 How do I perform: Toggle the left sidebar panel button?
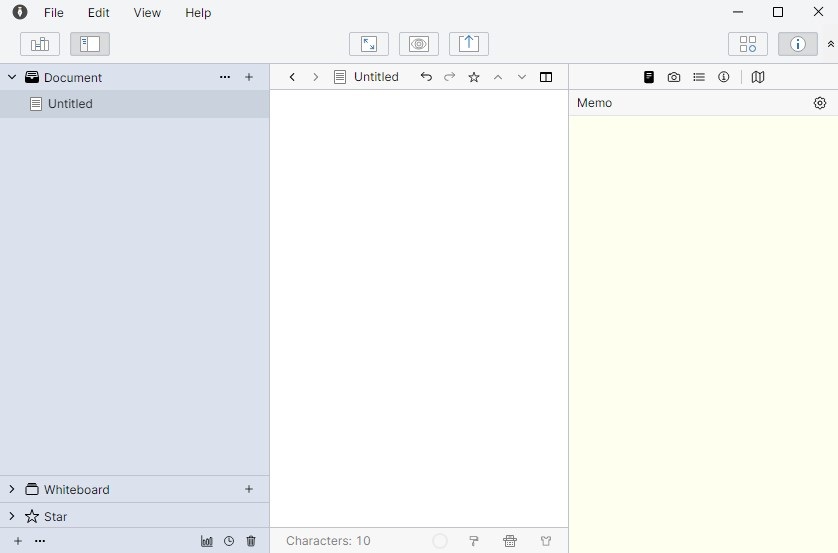pos(90,44)
